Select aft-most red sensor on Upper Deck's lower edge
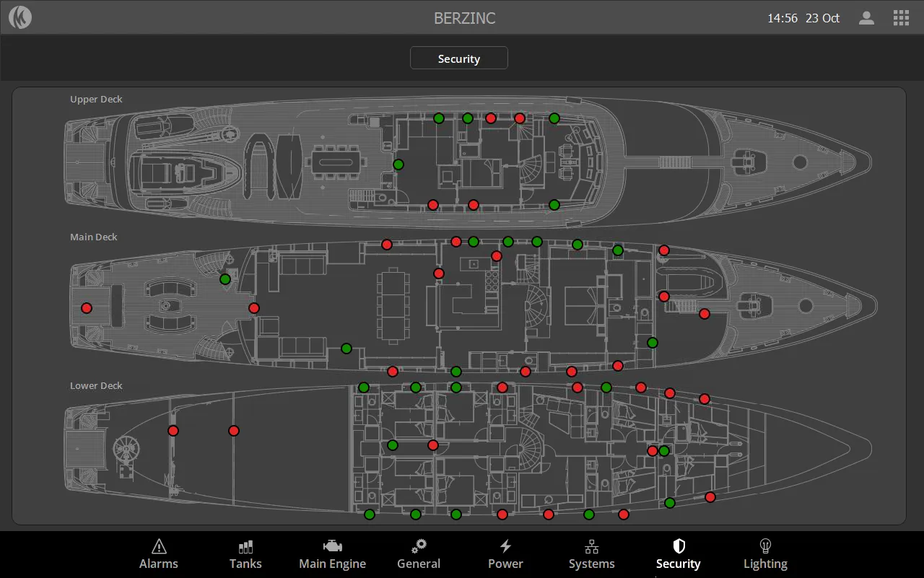This screenshot has height=578, width=924. coord(433,205)
